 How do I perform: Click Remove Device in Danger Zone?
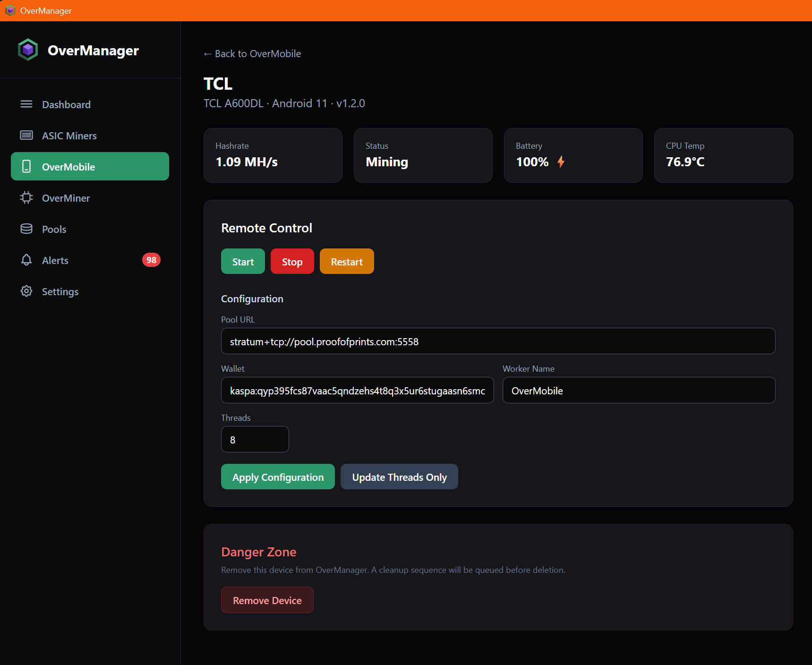[x=267, y=600]
